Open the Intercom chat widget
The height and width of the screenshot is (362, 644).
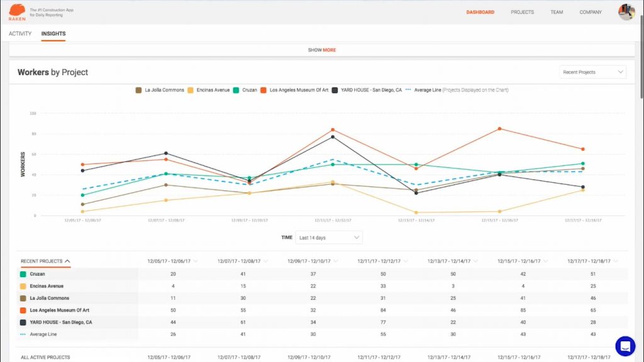click(x=625, y=346)
